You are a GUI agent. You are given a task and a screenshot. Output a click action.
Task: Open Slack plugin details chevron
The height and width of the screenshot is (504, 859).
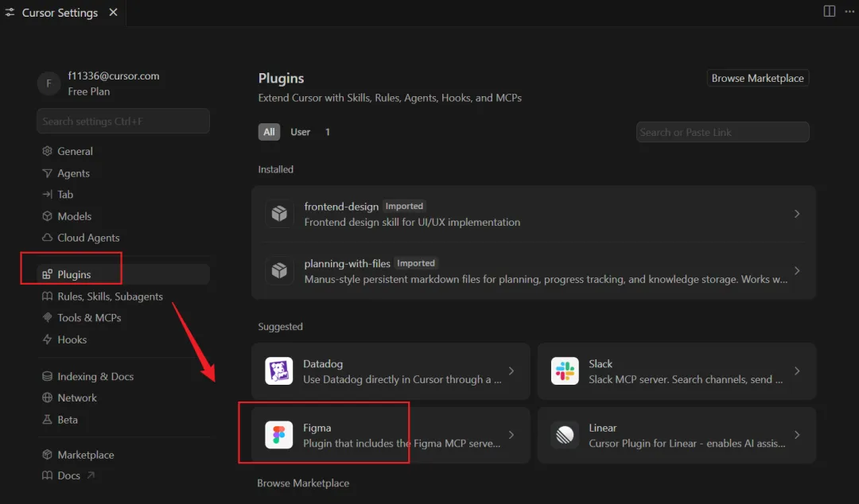click(x=797, y=371)
